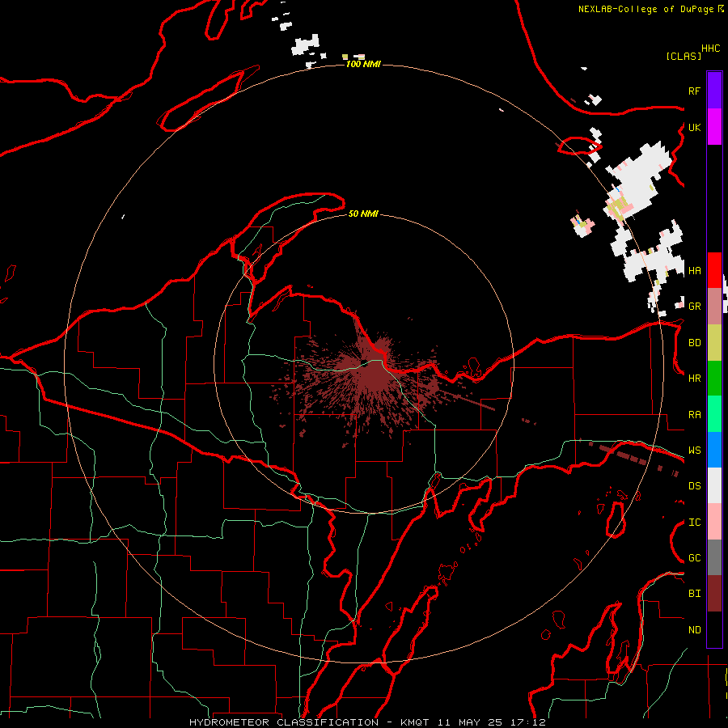Click the DS white legend swatch

point(714,485)
